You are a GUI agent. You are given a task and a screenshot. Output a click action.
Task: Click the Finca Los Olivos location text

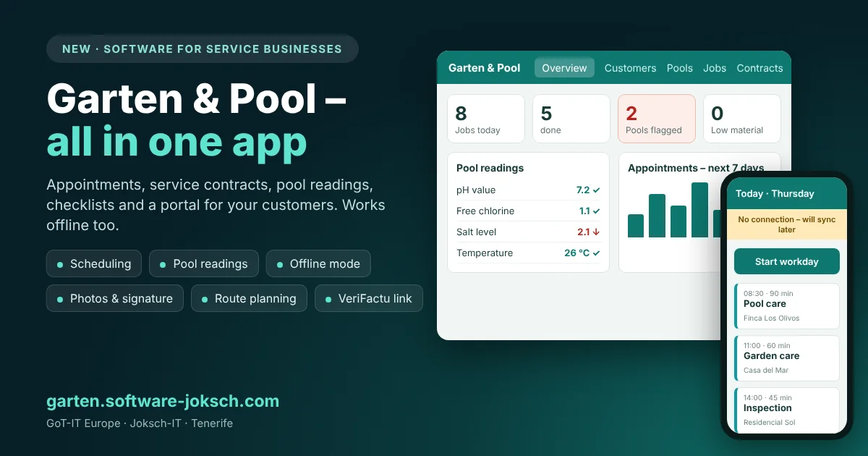coord(772,318)
